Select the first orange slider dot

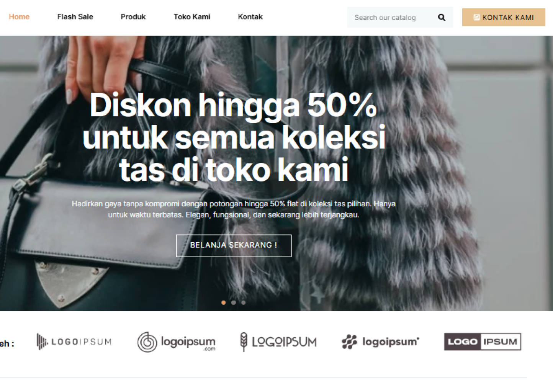click(x=224, y=302)
